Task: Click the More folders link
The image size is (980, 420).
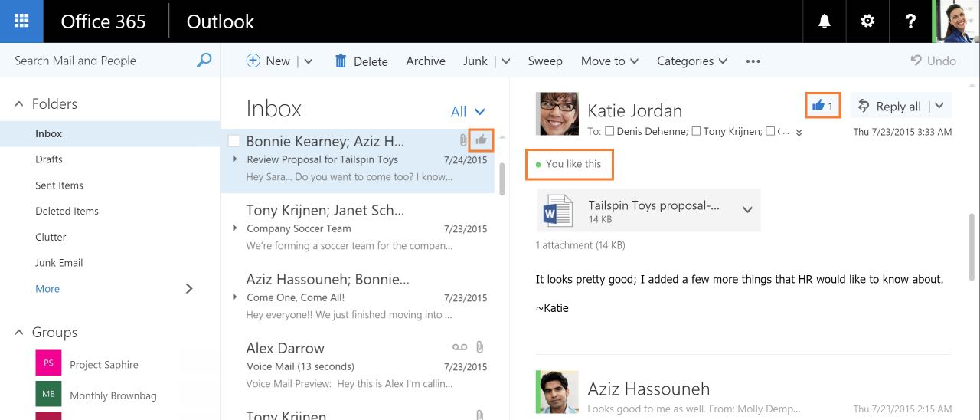Action: (47, 289)
